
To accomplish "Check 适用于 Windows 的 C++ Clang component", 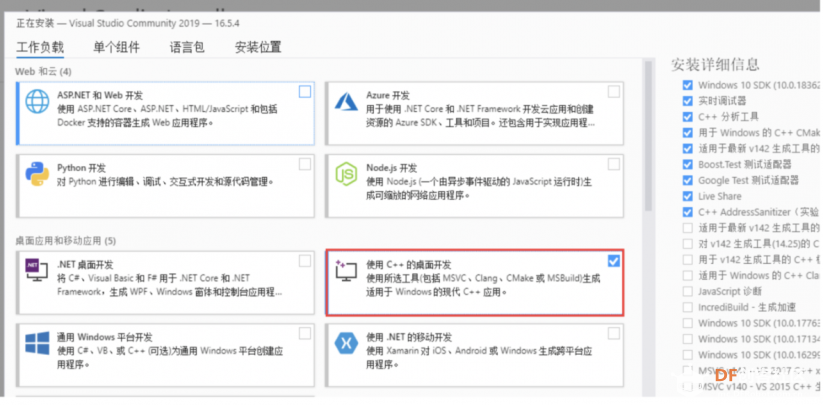I will 688,275.
